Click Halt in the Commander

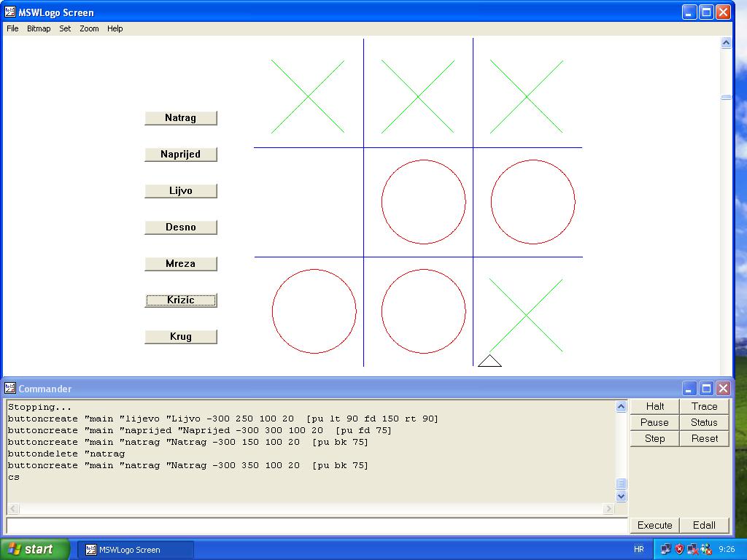pyautogui.click(x=654, y=406)
